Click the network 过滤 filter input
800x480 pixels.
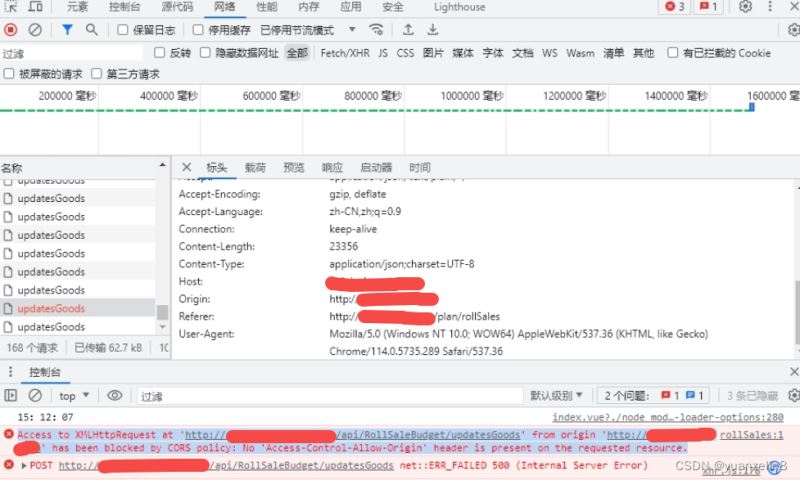[x=71, y=54]
